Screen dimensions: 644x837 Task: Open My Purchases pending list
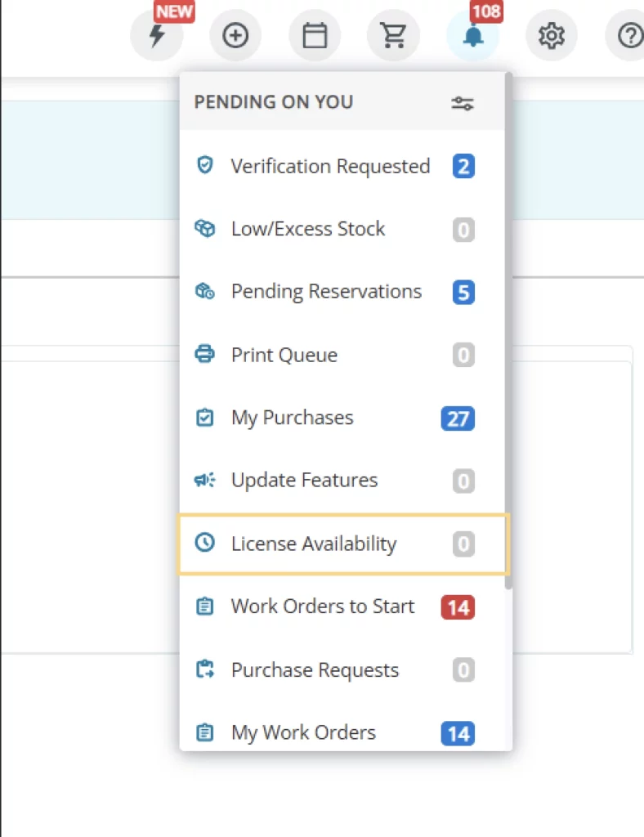[x=292, y=418]
